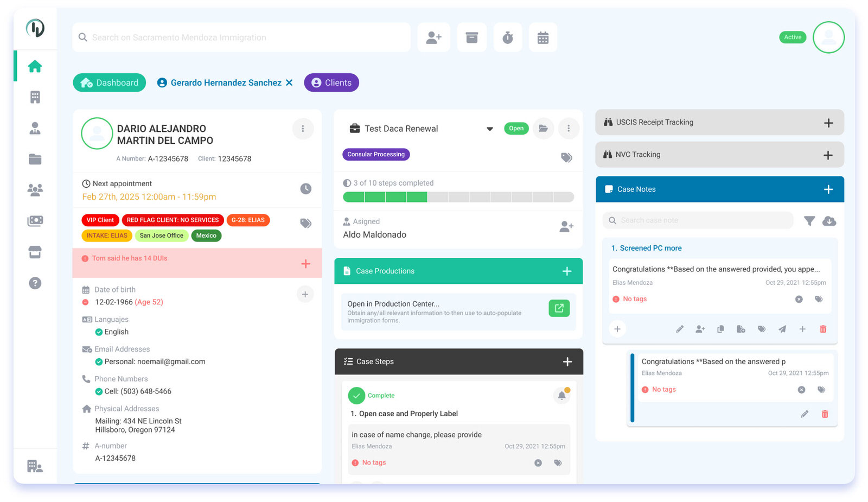868x502 pixels.
Task: Toggle the green Complete check on step 1
Action: 356,396
